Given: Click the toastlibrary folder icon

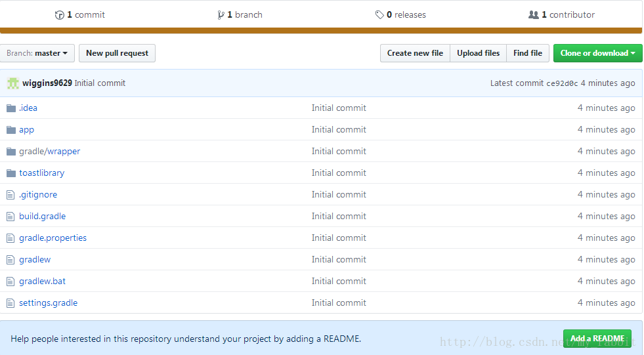Looking at the screenshot, I should (11, 174).
